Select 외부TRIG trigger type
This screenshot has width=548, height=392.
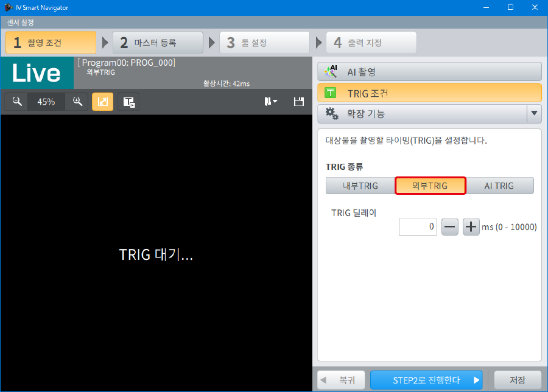(430, 186)
